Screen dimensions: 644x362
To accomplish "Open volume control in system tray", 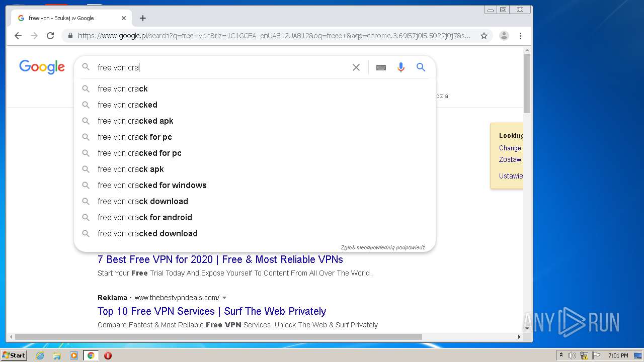I will coord(572,355).
